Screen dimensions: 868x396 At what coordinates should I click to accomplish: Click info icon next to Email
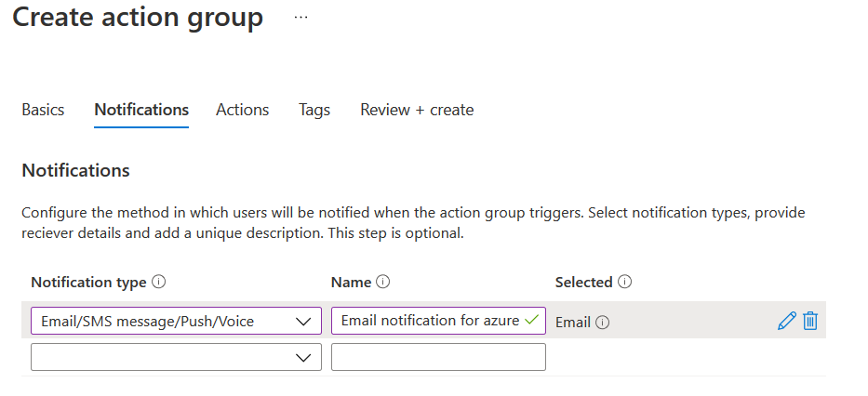pyautogui.click(x=603, y=323)
